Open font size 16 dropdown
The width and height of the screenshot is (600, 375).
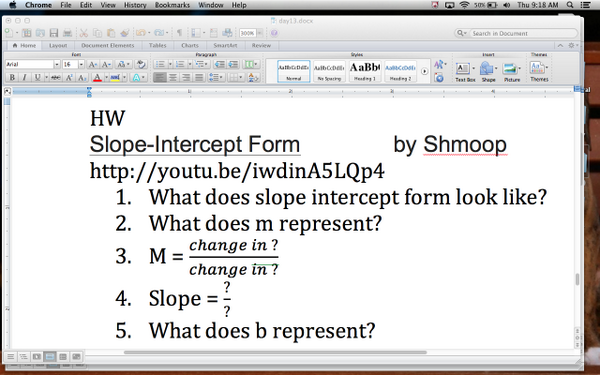point(81,64)
